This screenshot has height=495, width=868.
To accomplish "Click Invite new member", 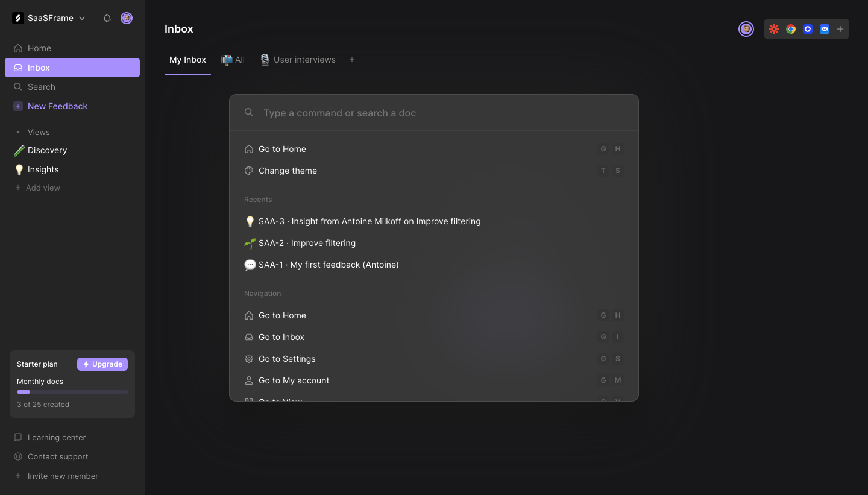I will [56, 476].
